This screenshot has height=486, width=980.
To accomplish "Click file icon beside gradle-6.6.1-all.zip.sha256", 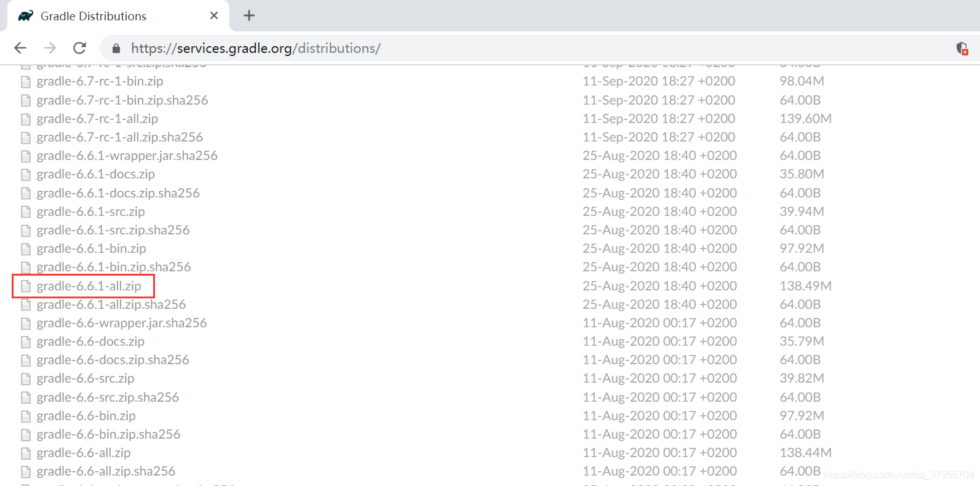I will [26, 305].
